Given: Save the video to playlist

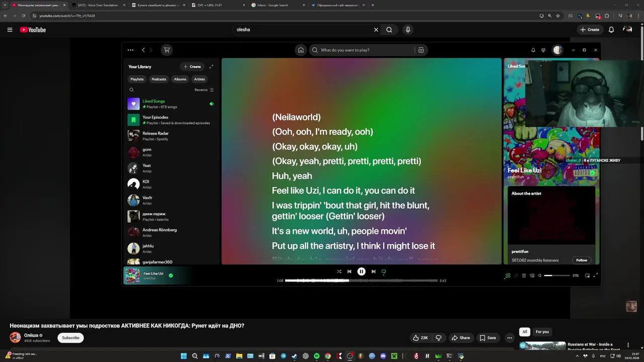Looking at the screenshot, I should pos(488,338).
